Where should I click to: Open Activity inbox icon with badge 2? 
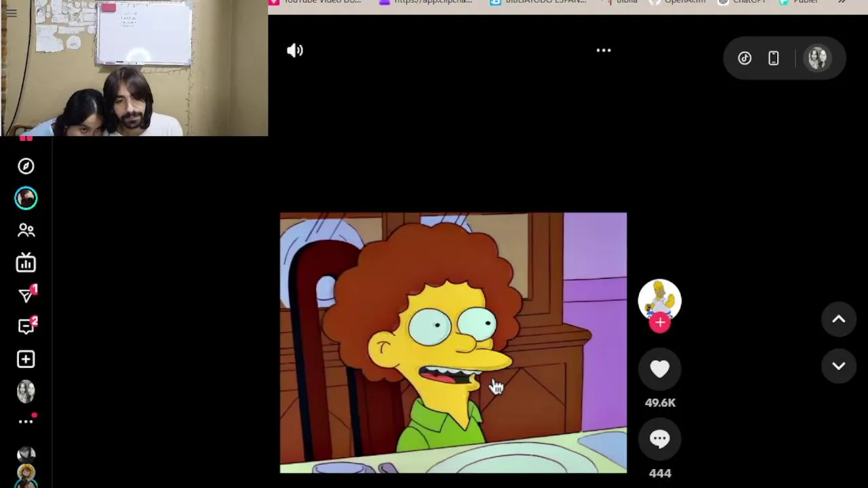pos(26,327)
